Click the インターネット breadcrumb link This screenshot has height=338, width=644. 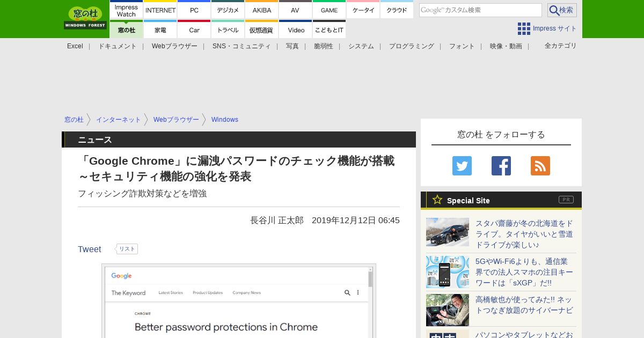[119, 120]
